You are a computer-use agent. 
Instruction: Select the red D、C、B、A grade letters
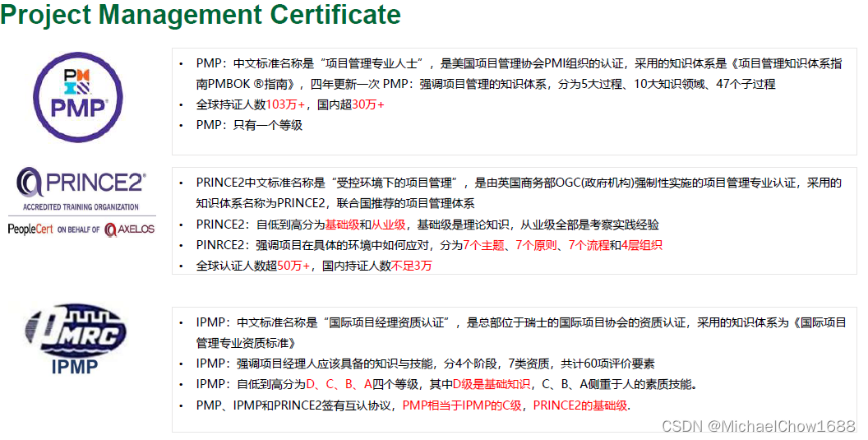pos(339,384)
